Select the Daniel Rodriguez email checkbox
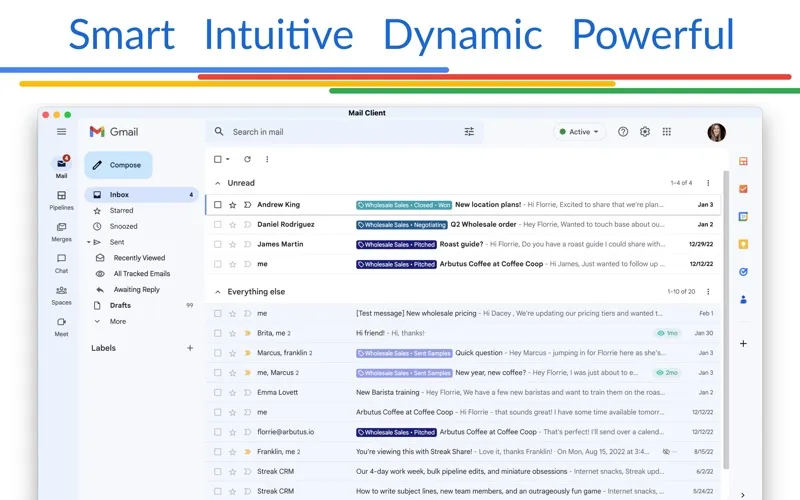Screen dimensions: 800x500 pyautogui.click(x=218, y=224)
